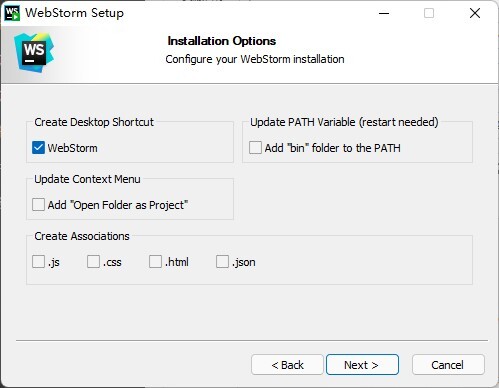Click the Update PATH Variable group label
This screenshot has height=388, width=499.
[x=344, y=122]
